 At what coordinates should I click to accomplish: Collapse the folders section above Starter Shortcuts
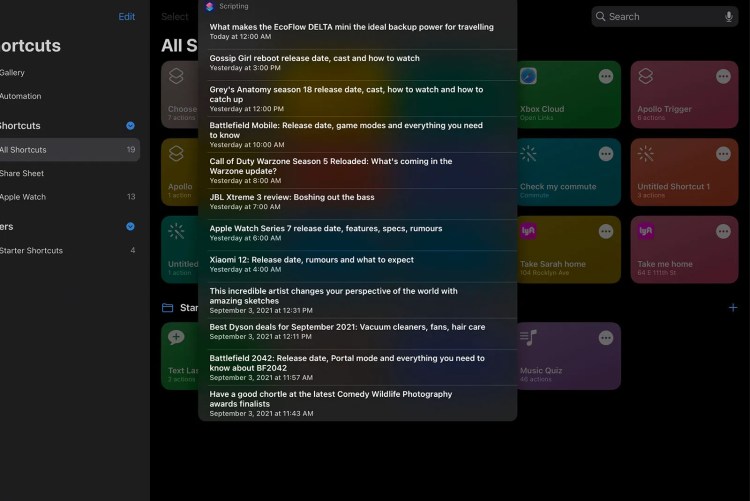pyautogui.click(x=130, y=227)
